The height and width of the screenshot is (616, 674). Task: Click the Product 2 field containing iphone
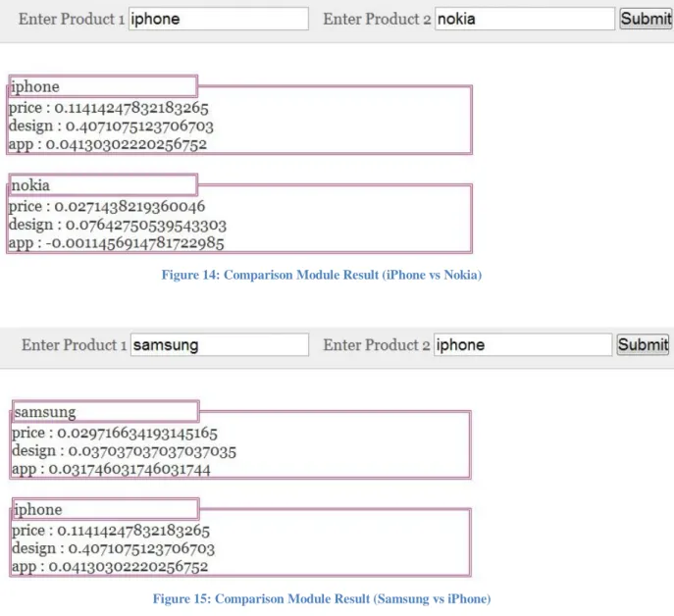coord(523,344)
